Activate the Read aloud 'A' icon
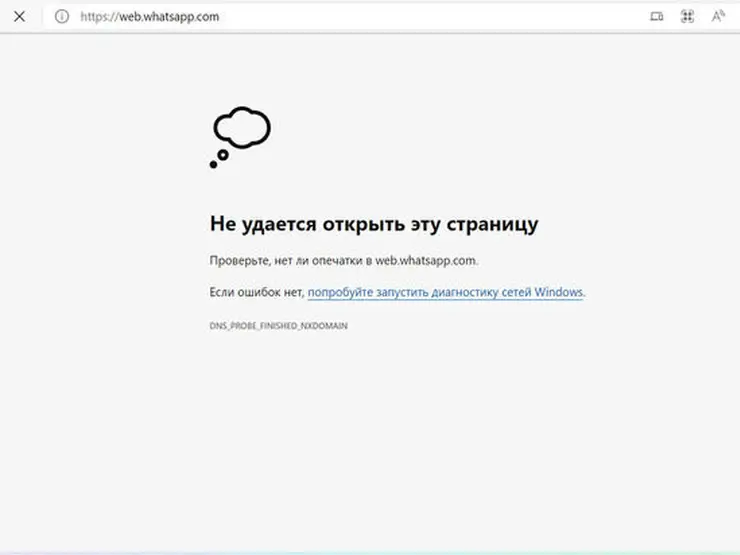Viewport: 740px width, 555px height. [717, 16]
